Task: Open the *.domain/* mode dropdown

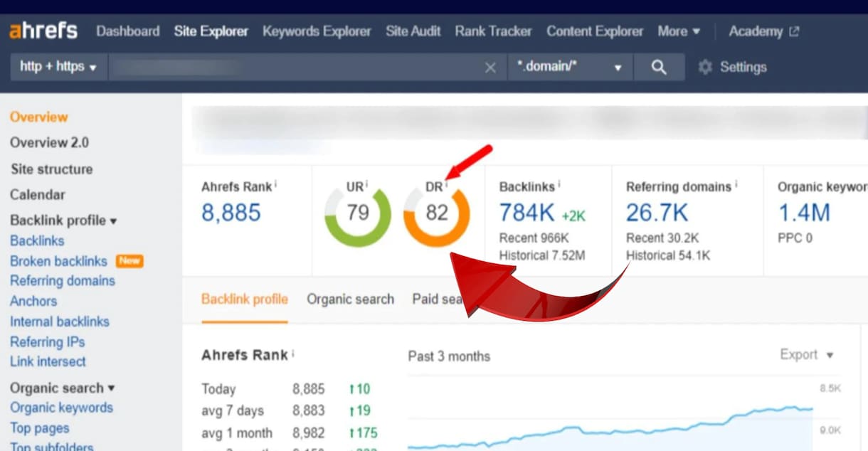Action: pyautogui.click(x=571, y=67)
